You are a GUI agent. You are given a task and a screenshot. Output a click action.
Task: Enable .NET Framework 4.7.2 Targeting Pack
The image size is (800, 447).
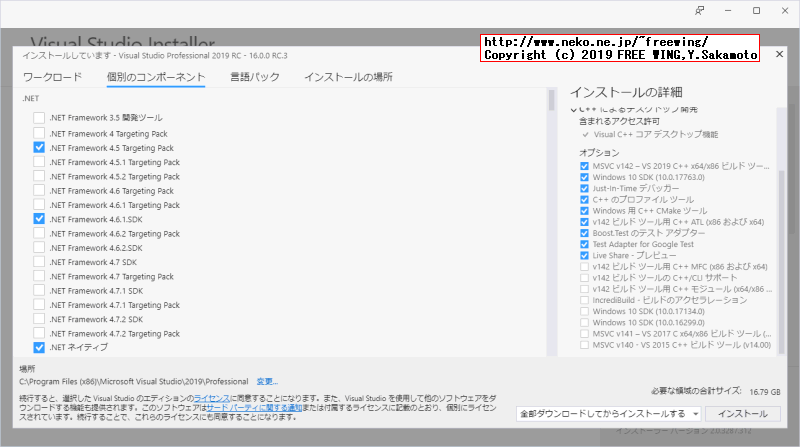(x=39, y=333)
